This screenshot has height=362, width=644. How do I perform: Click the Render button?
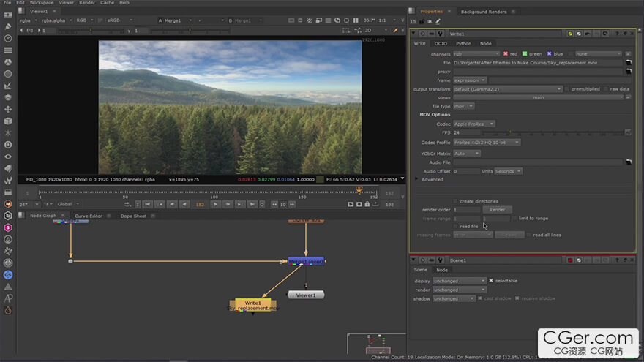497,210
